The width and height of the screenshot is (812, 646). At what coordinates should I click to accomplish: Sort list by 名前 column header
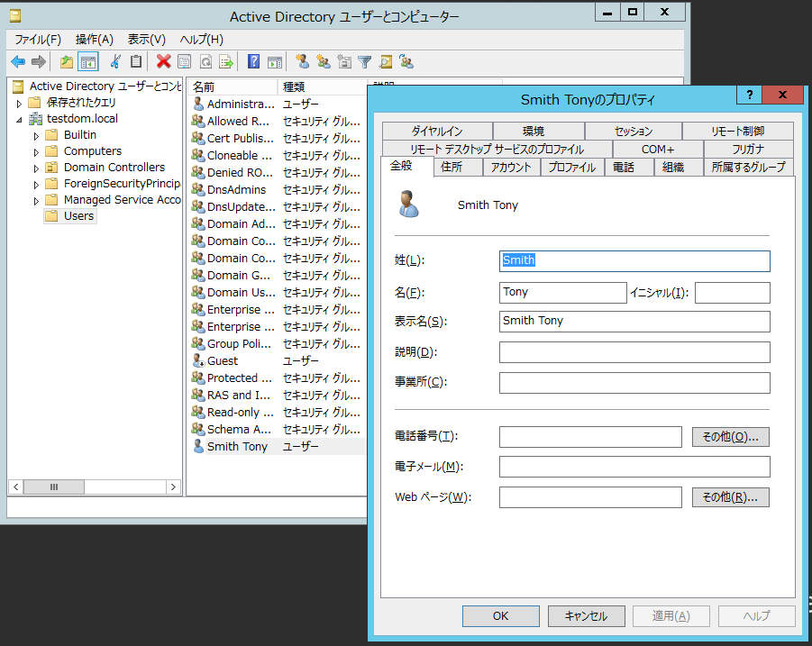click(x=233, y=87)
